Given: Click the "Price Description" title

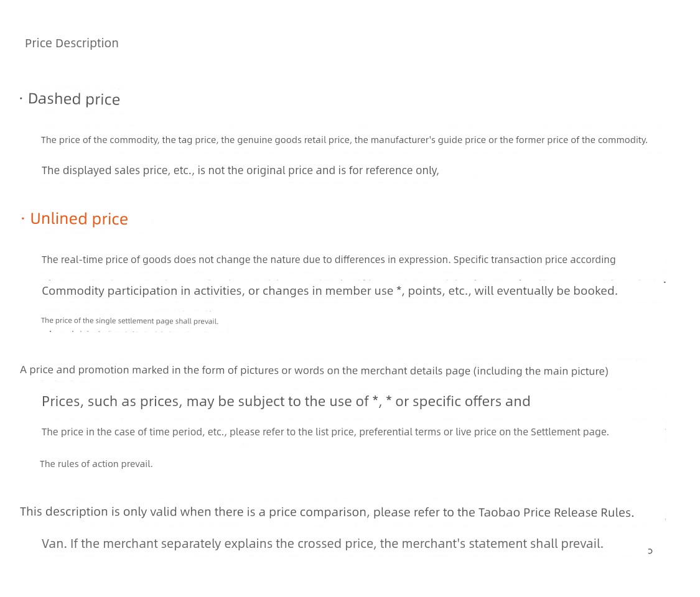Looking at the screenshot, I should click(x=72, y=44).
